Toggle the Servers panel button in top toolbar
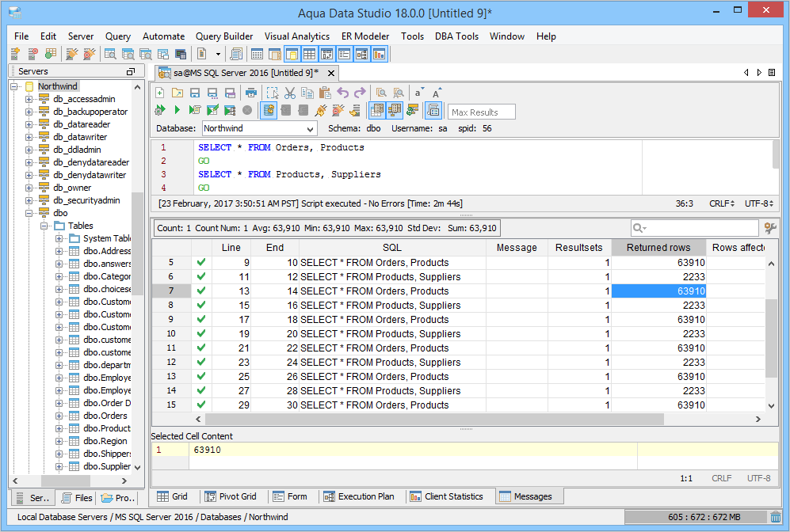The image size is (790, 532). click(x=292, y=54)
